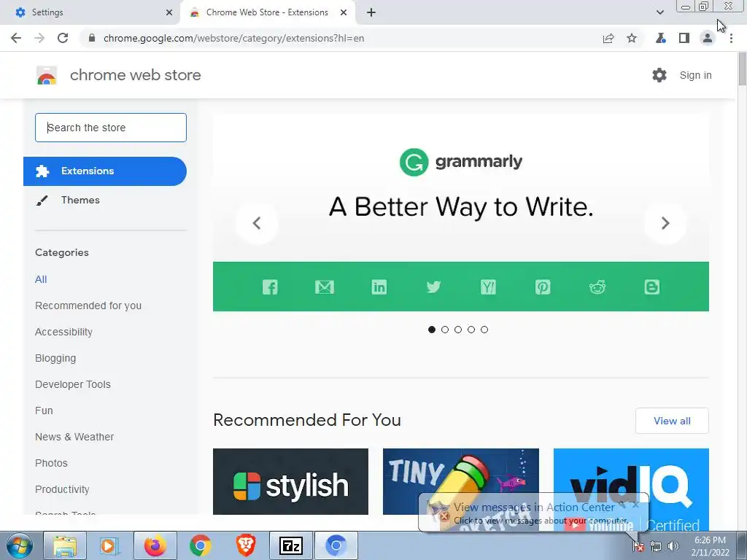Open Windows Media Player from taskbar
Viewport: 747px width, 560px height.
110,545
